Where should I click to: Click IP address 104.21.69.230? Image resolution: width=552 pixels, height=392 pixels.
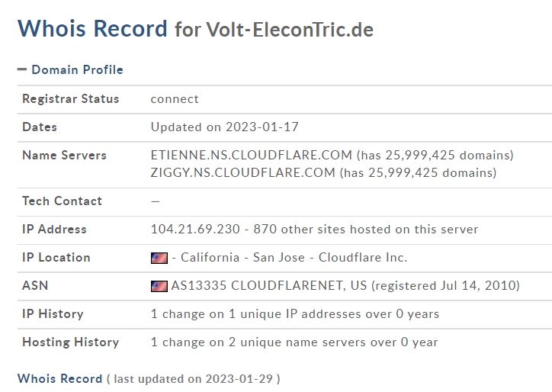pyautogui.click(x=195, y=230)
